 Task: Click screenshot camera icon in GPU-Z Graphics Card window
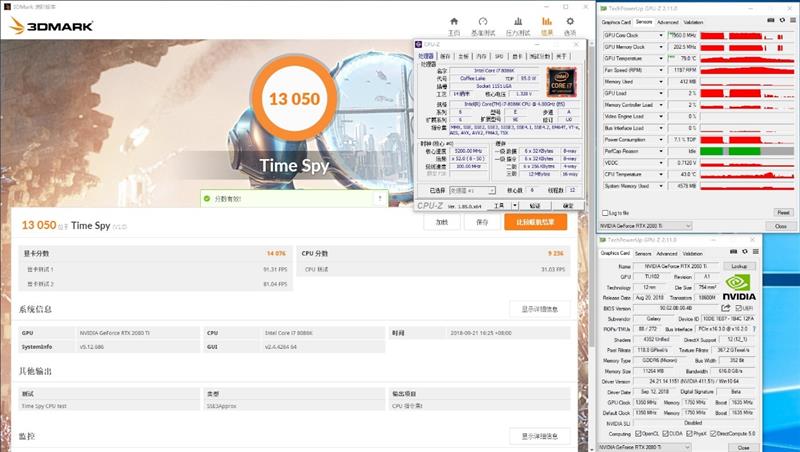click(x=734, y=252)
